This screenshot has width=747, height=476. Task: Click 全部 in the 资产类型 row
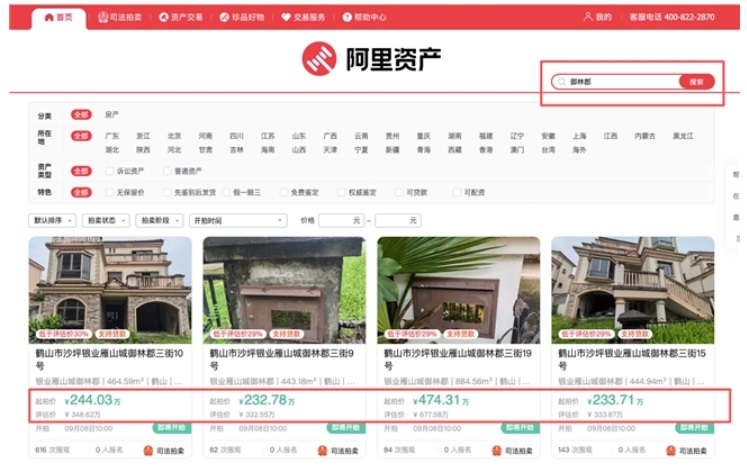click(81, 171)
